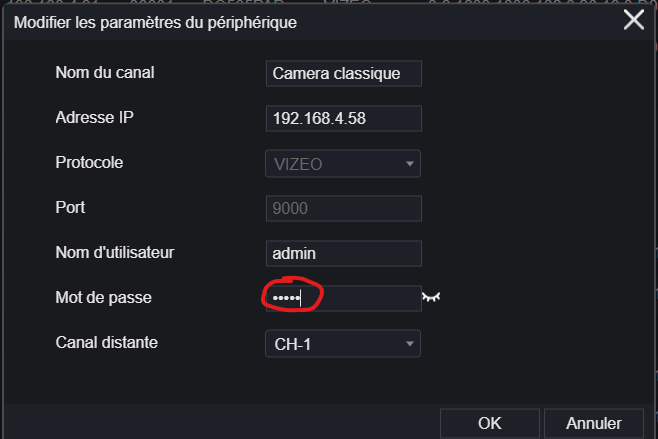658x439 pixels.
Task: Click the Canal distante label
Action: [107, 342]
